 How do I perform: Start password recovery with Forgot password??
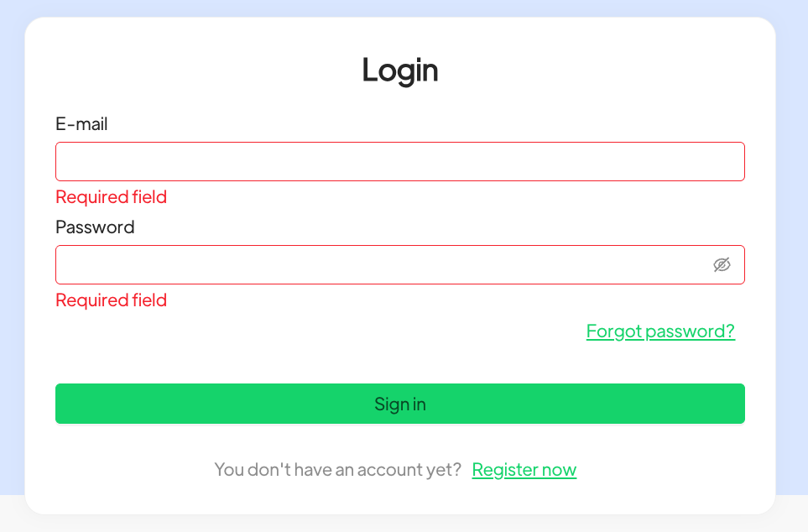(x=660, y=331)
